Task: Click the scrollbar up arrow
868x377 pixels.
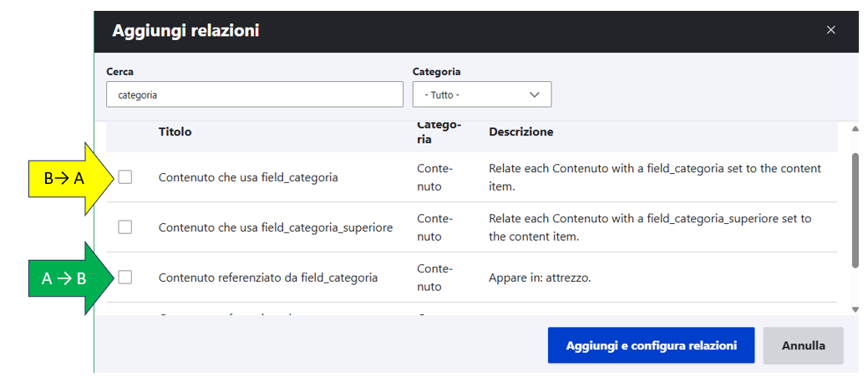Action: click(x=854, y=130)
